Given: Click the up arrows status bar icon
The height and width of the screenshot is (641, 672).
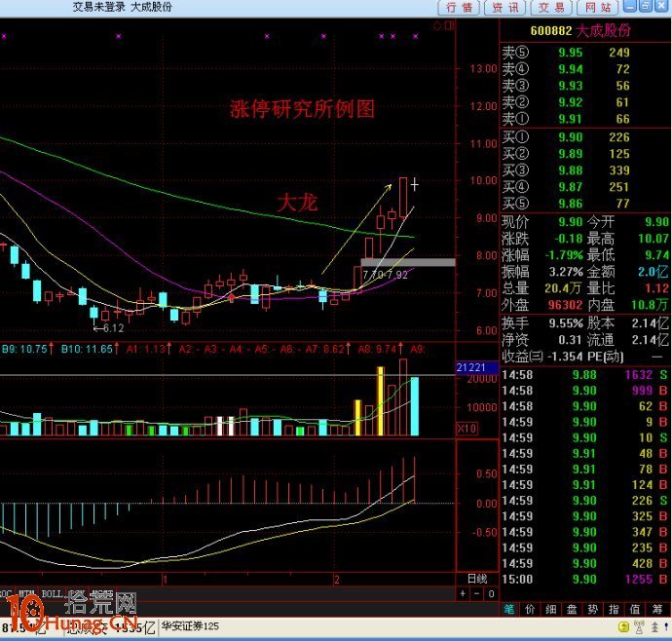Looking at the screenshot, I should point(654,627).
